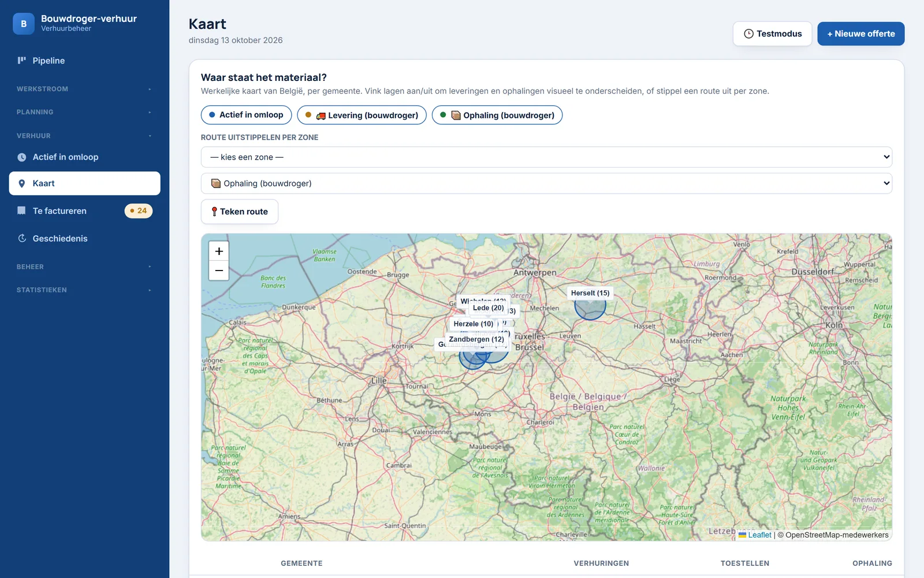Open the 'kies een zone' dropdown
Screen dimensions: 924x578
(546, 157)
